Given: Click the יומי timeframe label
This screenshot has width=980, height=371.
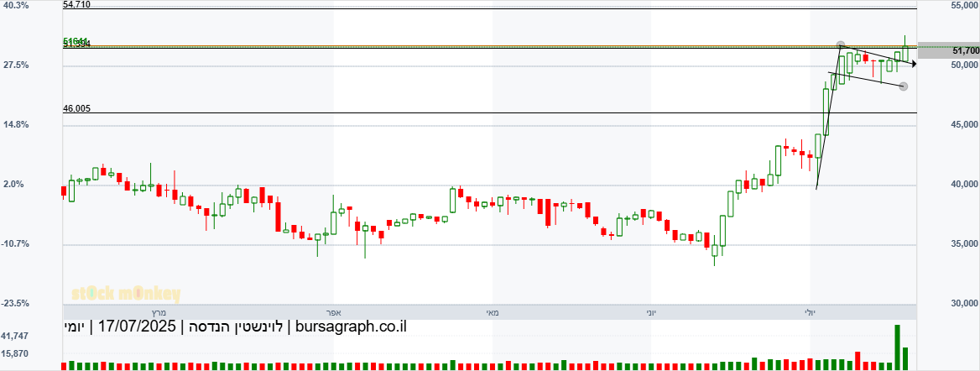Looking at the screenshot, I should coord(75,327).
